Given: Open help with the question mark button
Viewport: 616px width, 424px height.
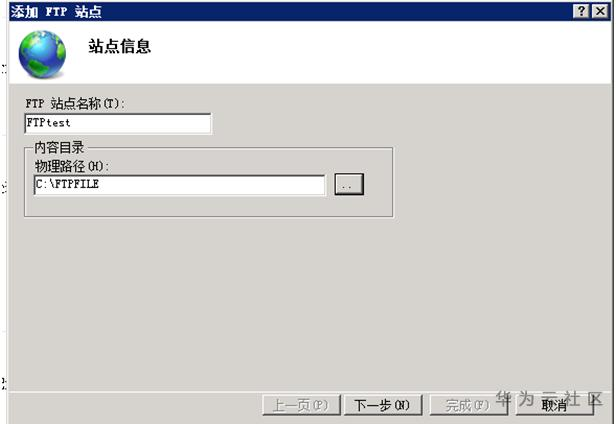Looking at the screenshot, I should tap(581, 11).
